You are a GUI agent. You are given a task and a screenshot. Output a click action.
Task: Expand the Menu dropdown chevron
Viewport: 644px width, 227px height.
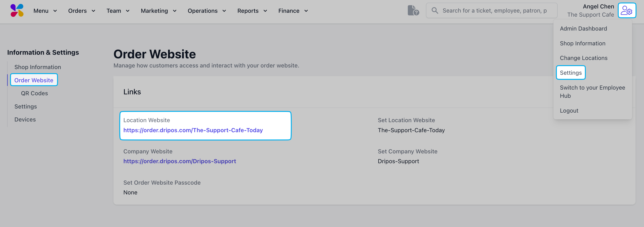55,11
